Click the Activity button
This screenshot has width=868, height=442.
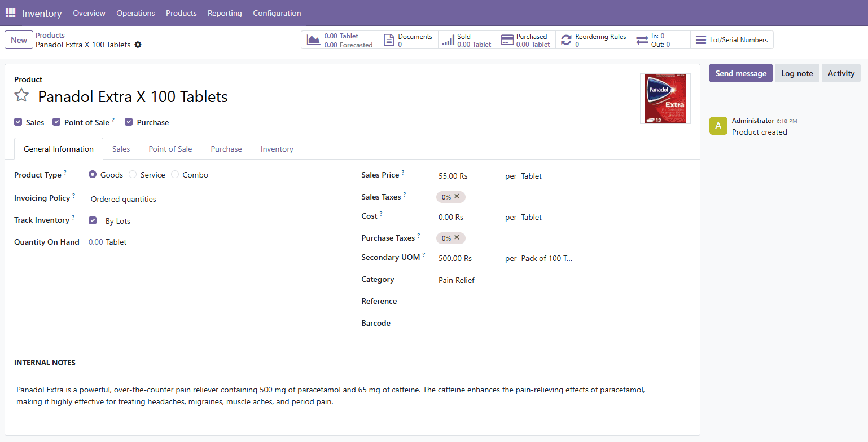tap(841, 73)
